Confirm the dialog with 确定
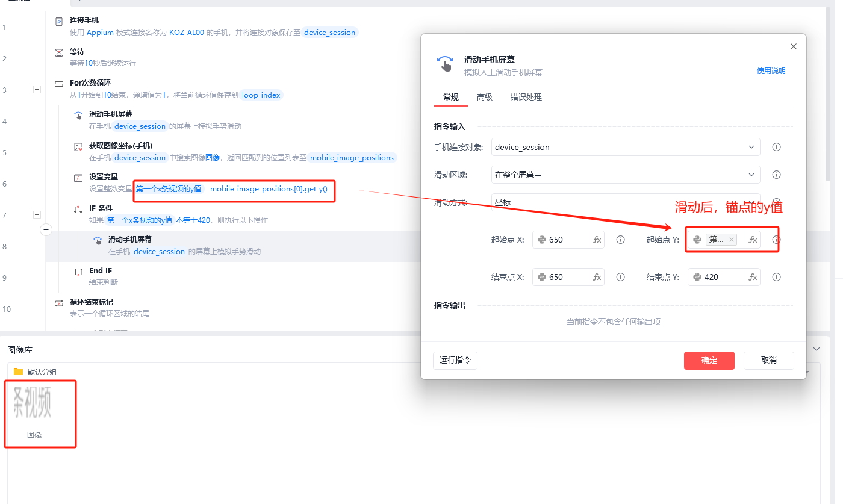This screenshot has width=843, height=504. [709, 361]
